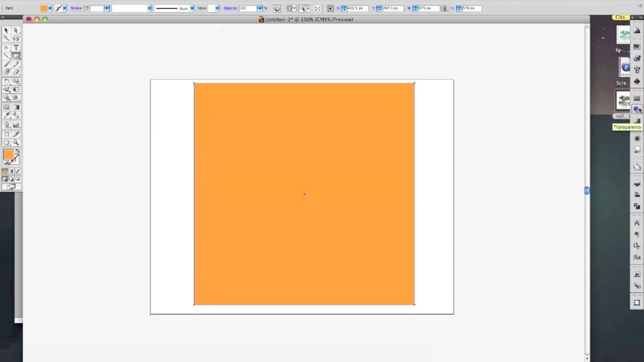Select the black arrow Selection tool
This screenshot has width=644, height=362.
(6, 30)
